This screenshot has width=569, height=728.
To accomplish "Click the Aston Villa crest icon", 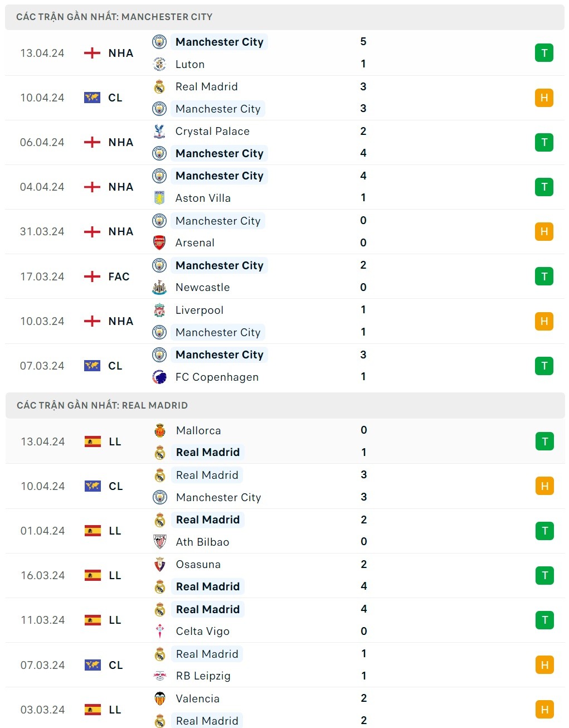I will tap(159, 198).
